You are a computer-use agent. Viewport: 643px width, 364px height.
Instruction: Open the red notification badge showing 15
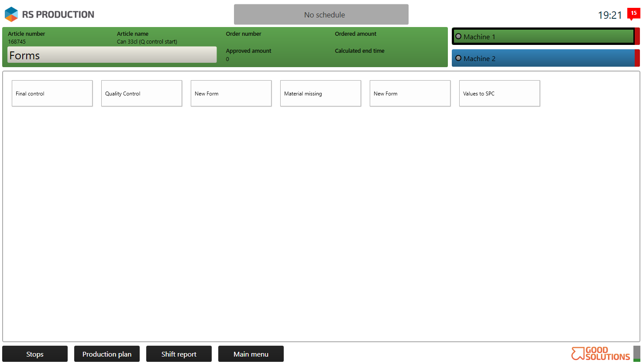tap(633, 14)
